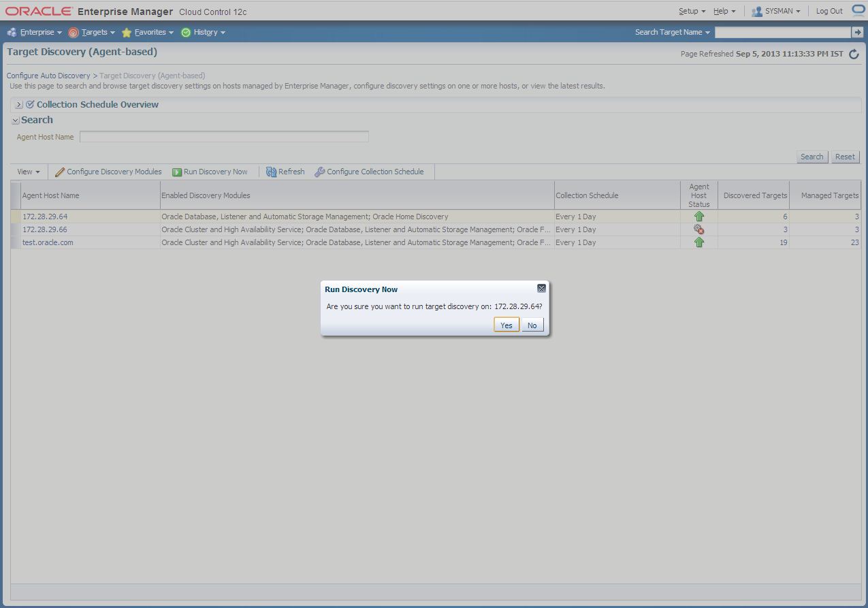Screen dimensions: 868x608
Task: Click the Oracle ring icon beside Log Out
Action: click(x=858, y=10)
